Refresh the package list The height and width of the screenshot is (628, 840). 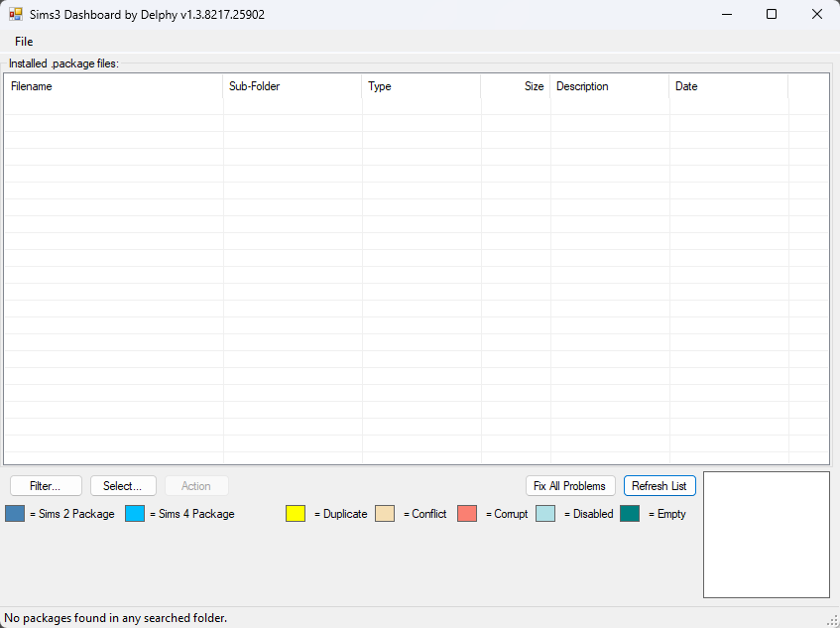(x=660, y=486)
